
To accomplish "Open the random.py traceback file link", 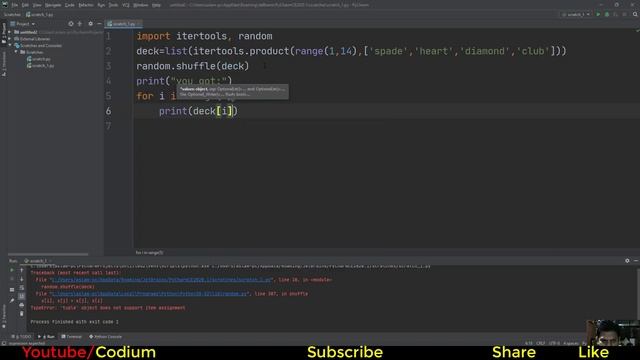I will point(149,294).
